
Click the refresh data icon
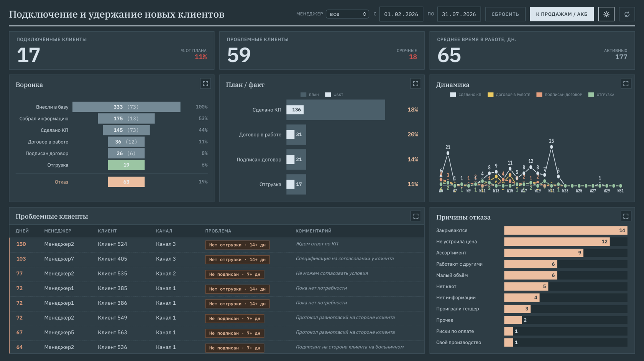tap(627, 14)
